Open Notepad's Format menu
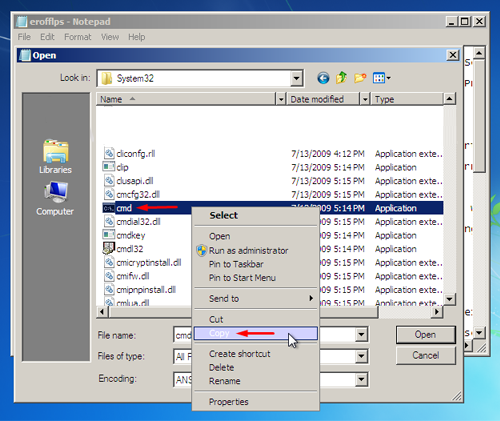 tap(78, 37)
